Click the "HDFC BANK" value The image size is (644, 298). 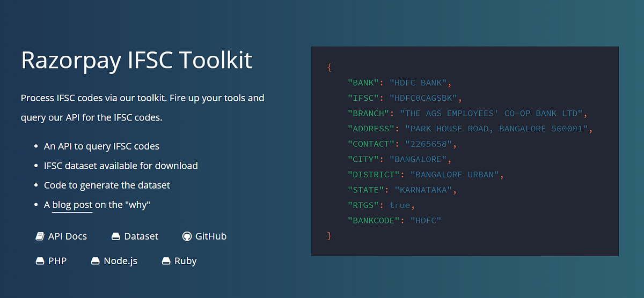[419, 83]
